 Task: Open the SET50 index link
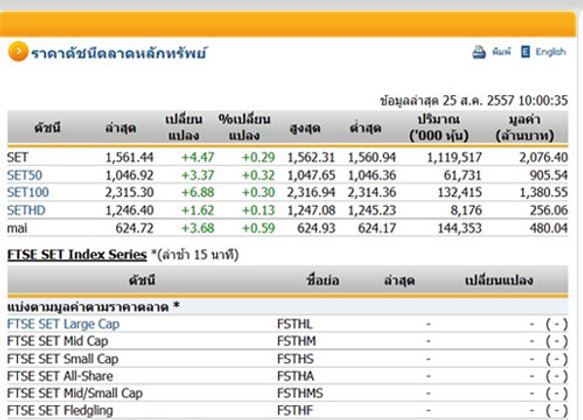click(25, 175)
